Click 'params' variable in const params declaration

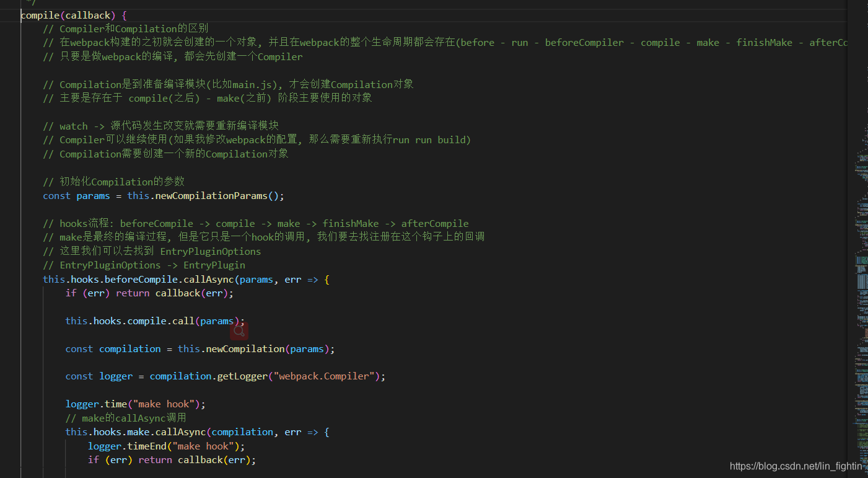(93, 195)
